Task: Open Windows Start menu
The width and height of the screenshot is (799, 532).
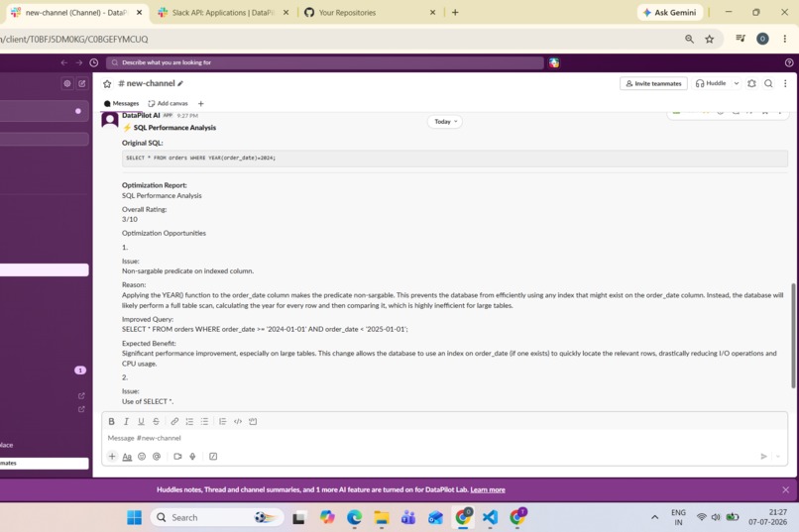Action: 135,518
